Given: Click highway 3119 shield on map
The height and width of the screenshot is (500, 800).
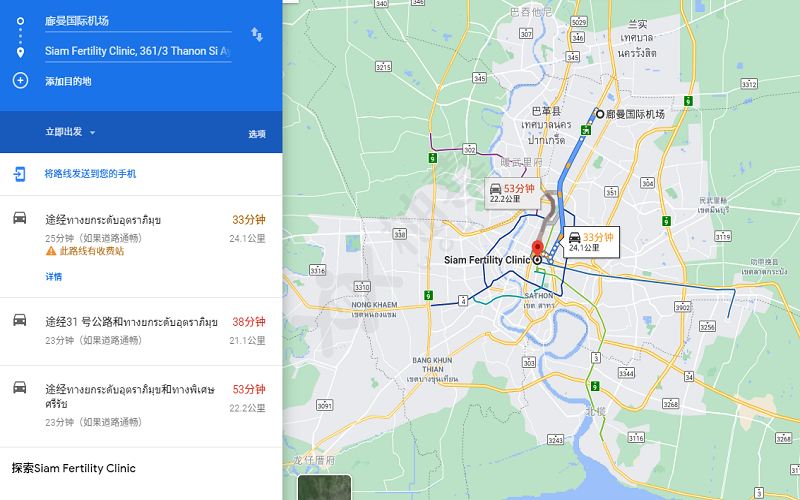Looking at the screenshot, I should tap(723, 236).
